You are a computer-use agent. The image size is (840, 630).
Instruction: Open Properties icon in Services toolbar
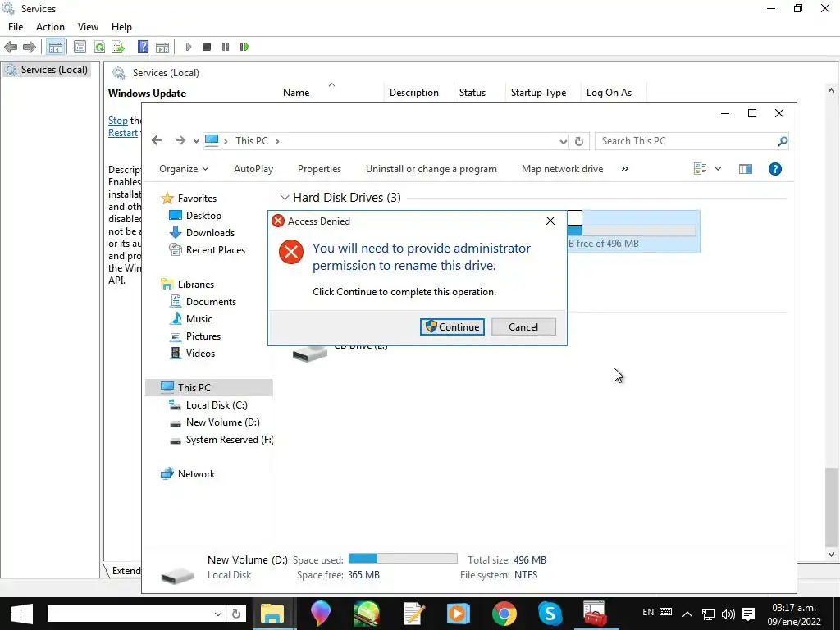coord(80,47)
